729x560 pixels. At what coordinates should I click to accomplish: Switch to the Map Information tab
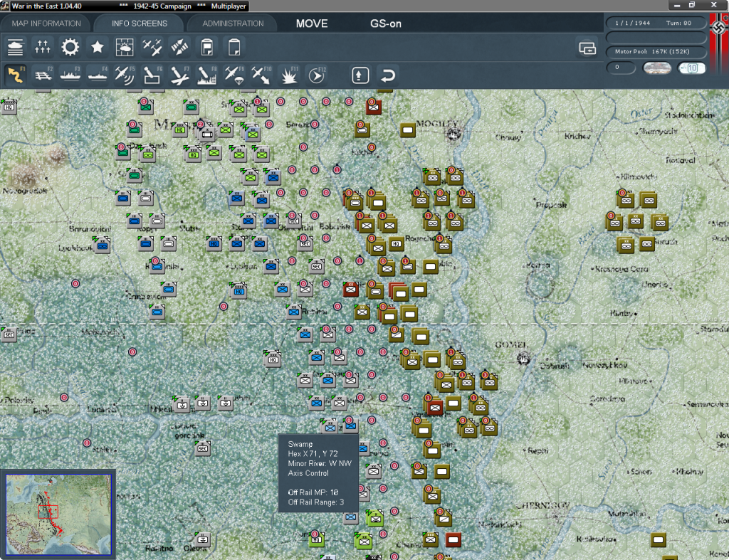[46, 23]
